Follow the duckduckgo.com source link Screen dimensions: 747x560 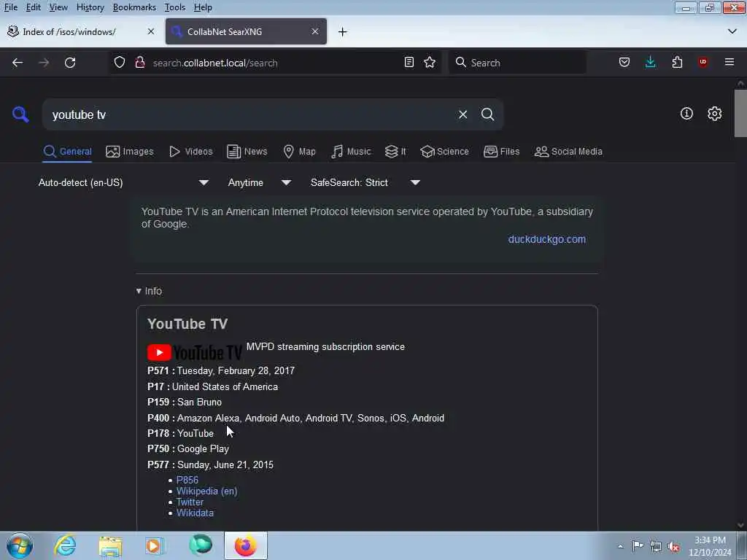(x=546, y=239)
